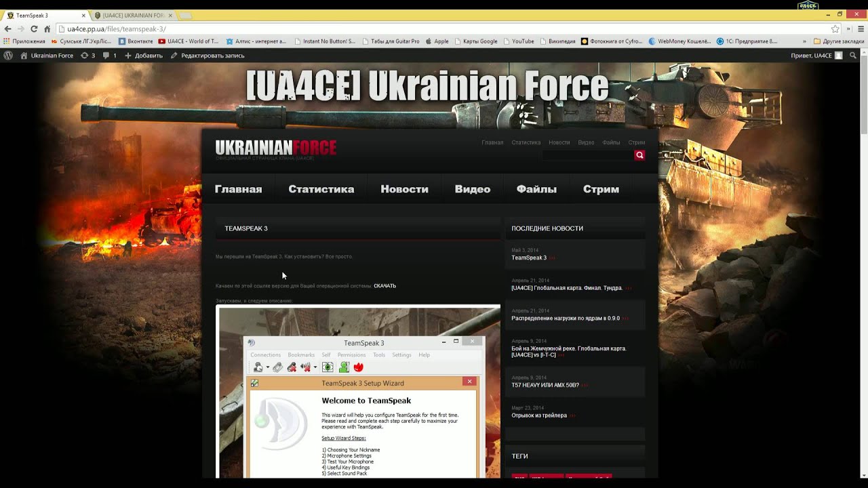Click the browser forward arrow
This screenshot has height=488, width=868.
(20, 29)
